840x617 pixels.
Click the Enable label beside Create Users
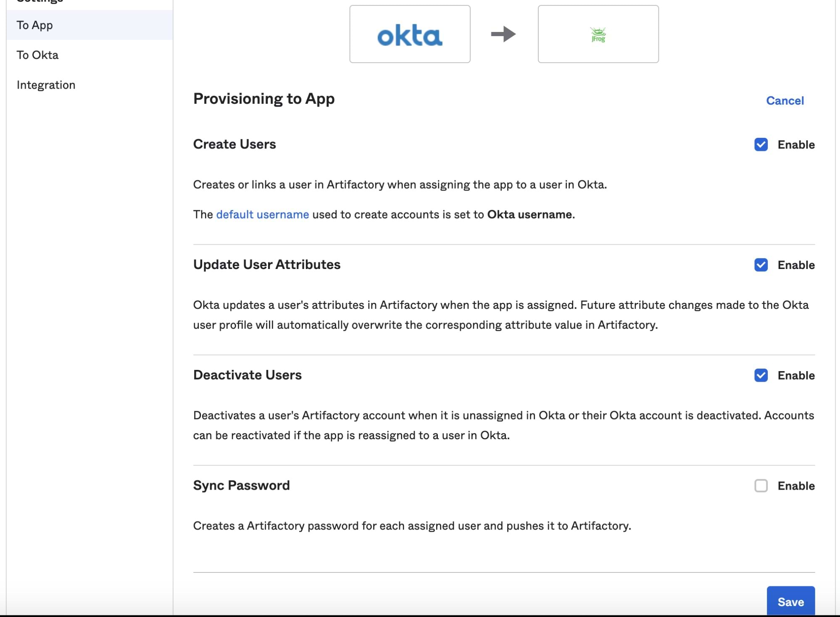pos(796,145)
